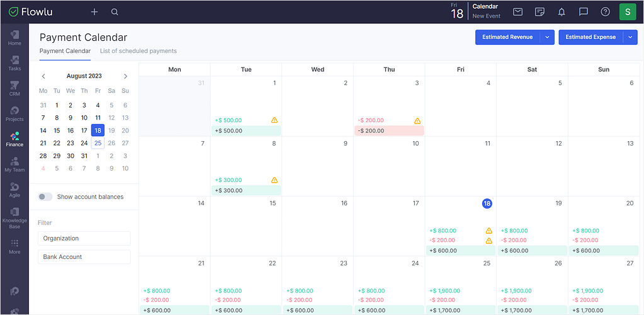Click +$ 1,900.00 revenue on August 27
The height and width of the screenshot is (315, 644).
coord(588,290)
